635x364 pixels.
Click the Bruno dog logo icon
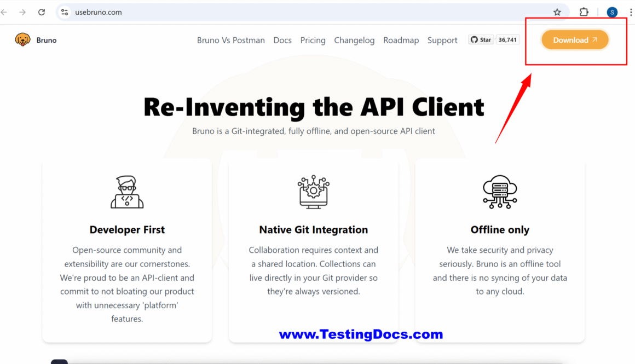pyautogui.click(x=22, y=39)
